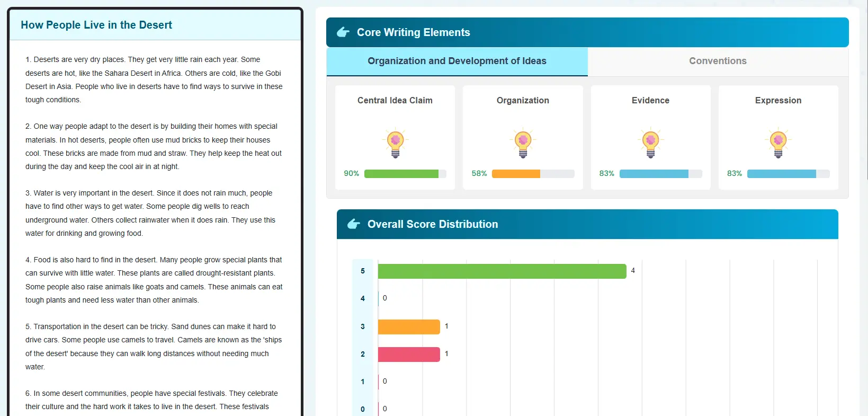Click the lightbulb icon in Evidence card
This screenshot has height=416, width=868.
[x=650, y=143]
